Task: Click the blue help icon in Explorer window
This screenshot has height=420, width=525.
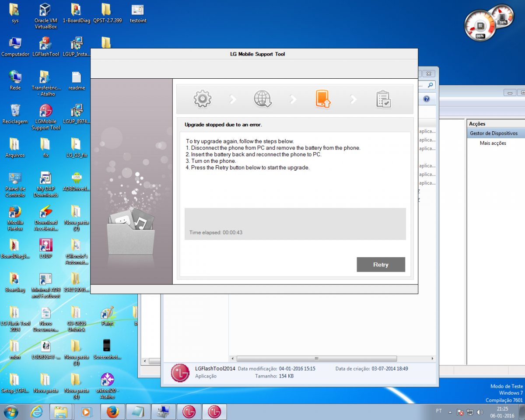Action: (x=427, y=99)
